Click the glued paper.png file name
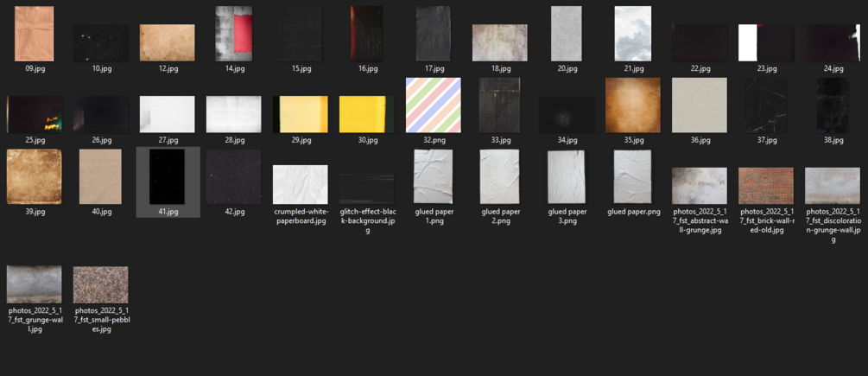 point(633,212)
